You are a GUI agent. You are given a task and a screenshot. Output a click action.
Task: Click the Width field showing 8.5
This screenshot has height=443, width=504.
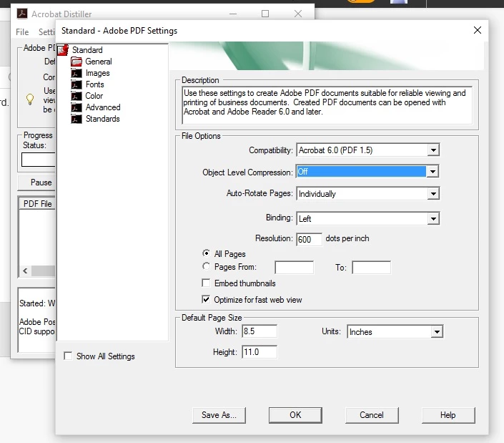pos(260,331)
